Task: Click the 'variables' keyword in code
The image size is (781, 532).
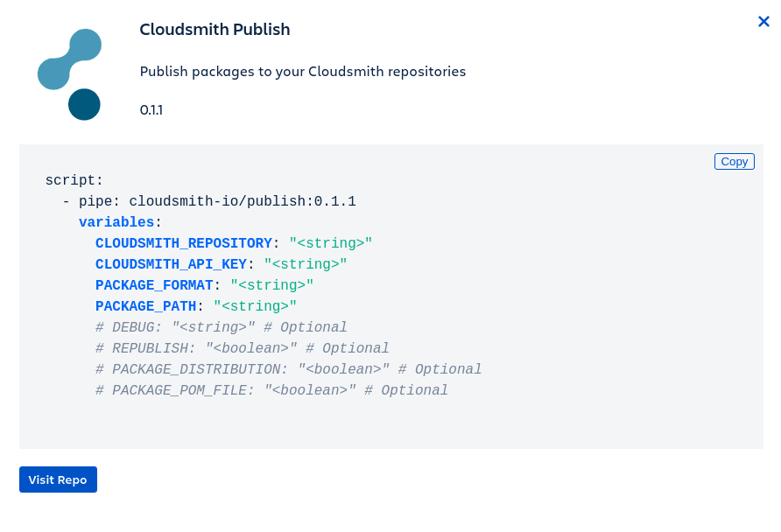Action: click(x=116, y=222)
